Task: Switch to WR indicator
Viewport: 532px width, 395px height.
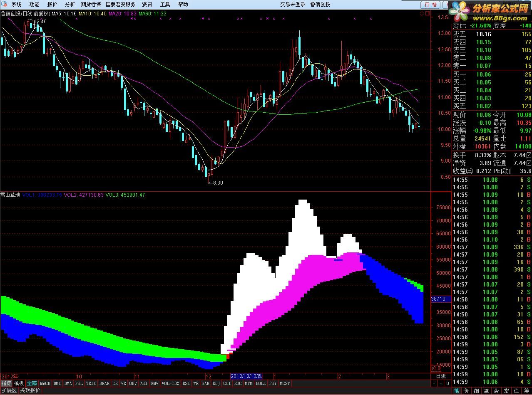Action: pyautogui.click(x=196, y=383)
